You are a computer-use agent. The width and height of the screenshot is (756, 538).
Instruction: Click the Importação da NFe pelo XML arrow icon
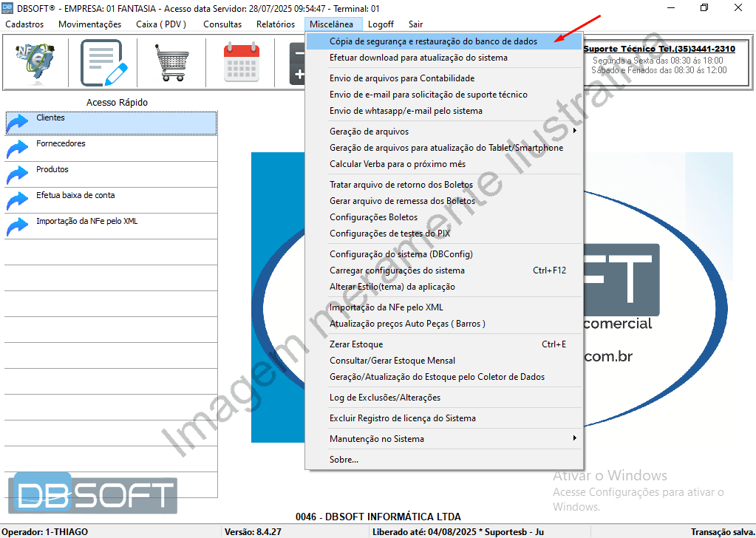pyautogui.click(x=18, y=221)
